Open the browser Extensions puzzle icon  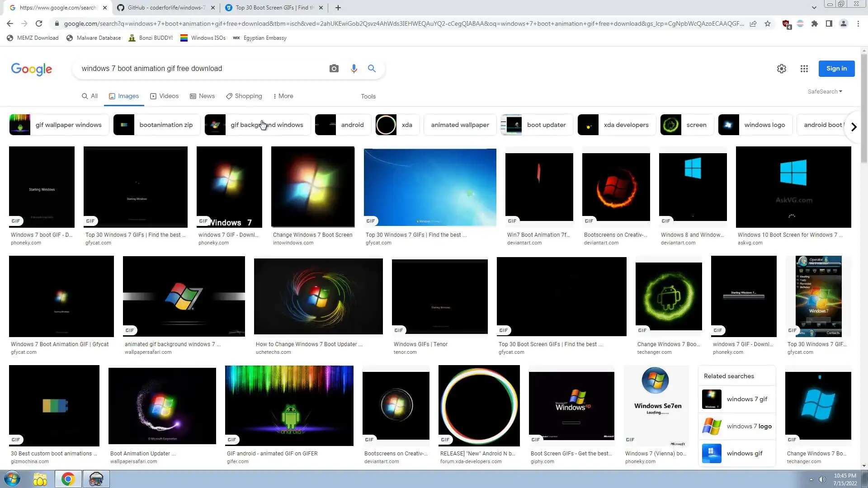tap(814, 23)
